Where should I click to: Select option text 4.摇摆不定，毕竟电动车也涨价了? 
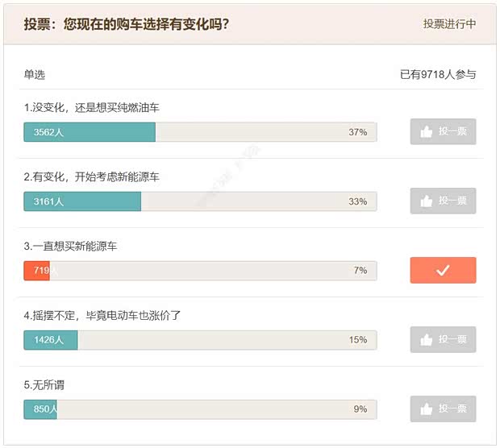point(102,315)
